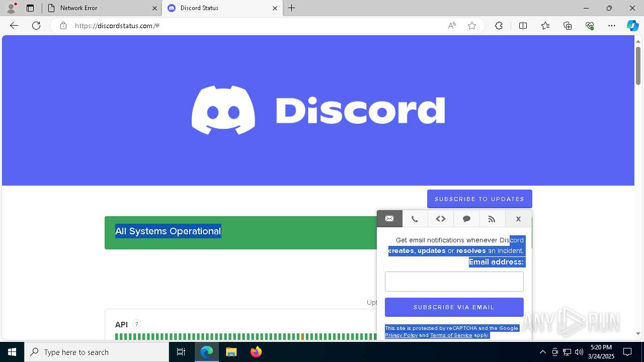Close the Network Error tab
The height and width of the screenshot is (362, 644).
point(154,8)
